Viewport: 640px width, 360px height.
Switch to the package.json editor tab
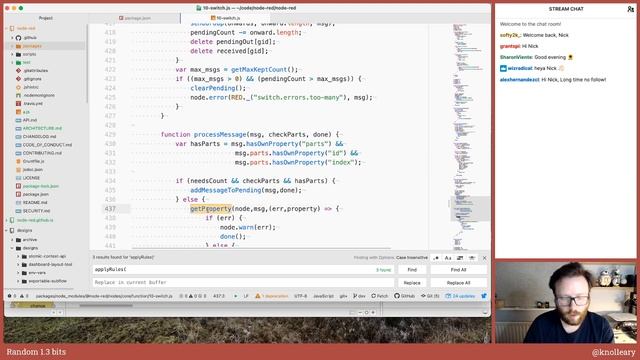[135, 18]
